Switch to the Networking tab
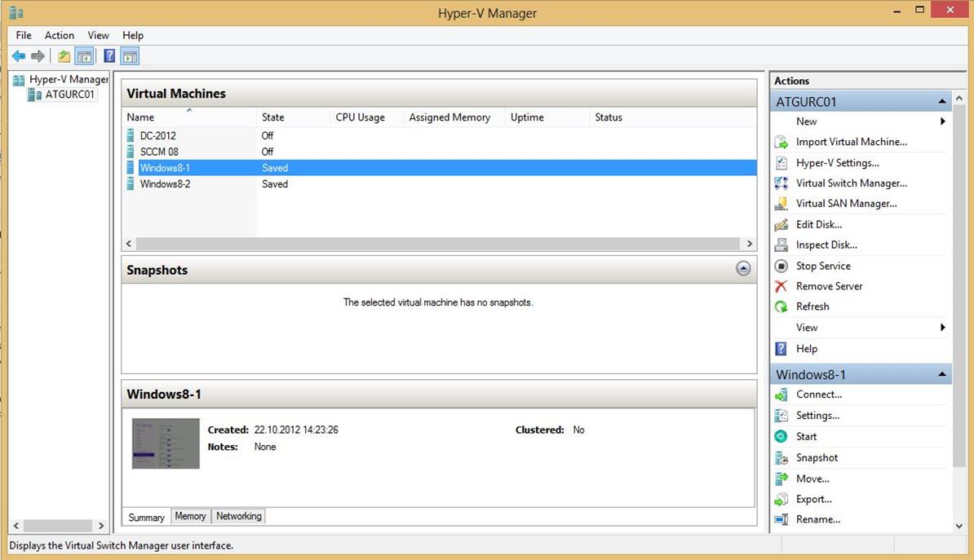Image resolution: width=974 pixels, height=560 pixels. click(x=238, y=517)
